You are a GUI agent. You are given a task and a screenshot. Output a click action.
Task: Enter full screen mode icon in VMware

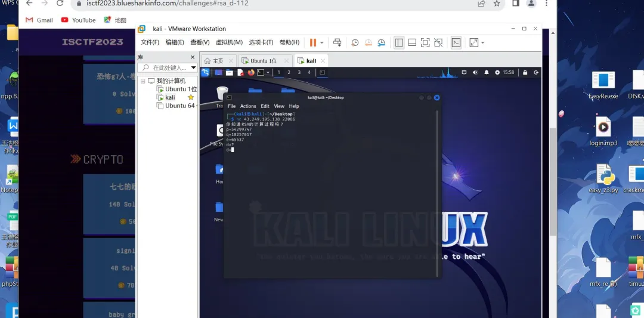coord(425,43)
